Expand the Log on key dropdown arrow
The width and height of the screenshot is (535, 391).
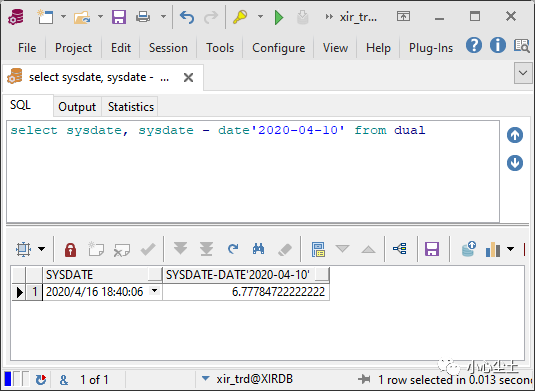(260, 16)
